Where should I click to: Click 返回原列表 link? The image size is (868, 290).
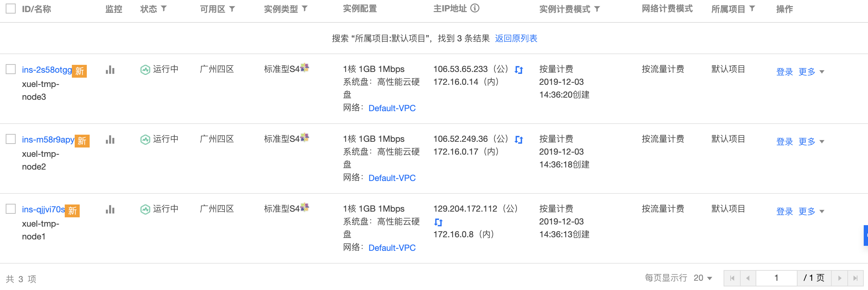coord(516,38)
